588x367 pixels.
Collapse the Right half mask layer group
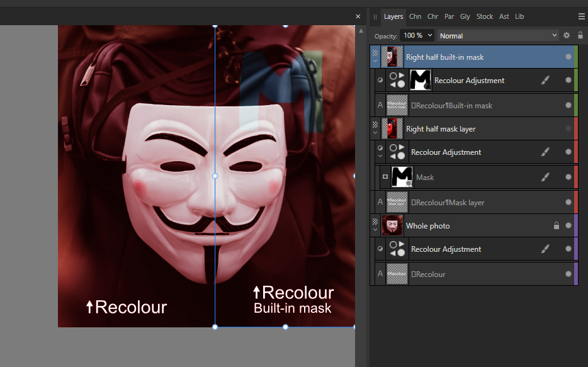click(375, 133)
